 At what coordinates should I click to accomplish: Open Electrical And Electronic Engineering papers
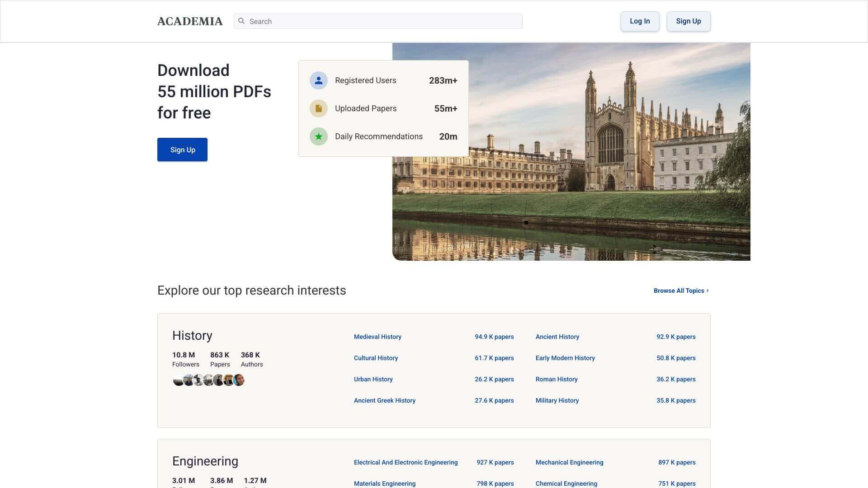(406, 462)
